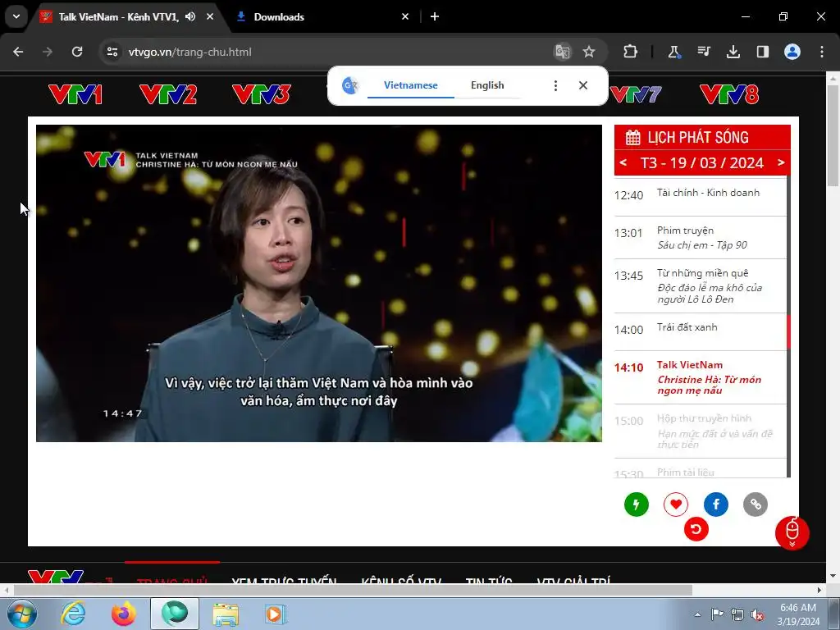Open a new browser tab with plus button

point(435,16)
